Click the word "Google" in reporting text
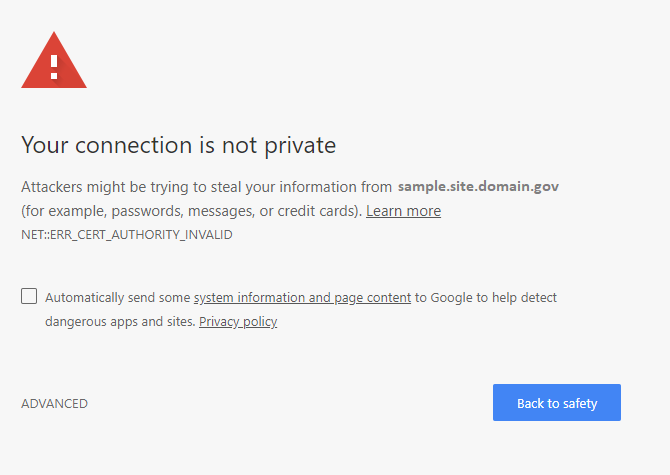Viewport: 670px width, 475px height. click(x=452, y=297)
